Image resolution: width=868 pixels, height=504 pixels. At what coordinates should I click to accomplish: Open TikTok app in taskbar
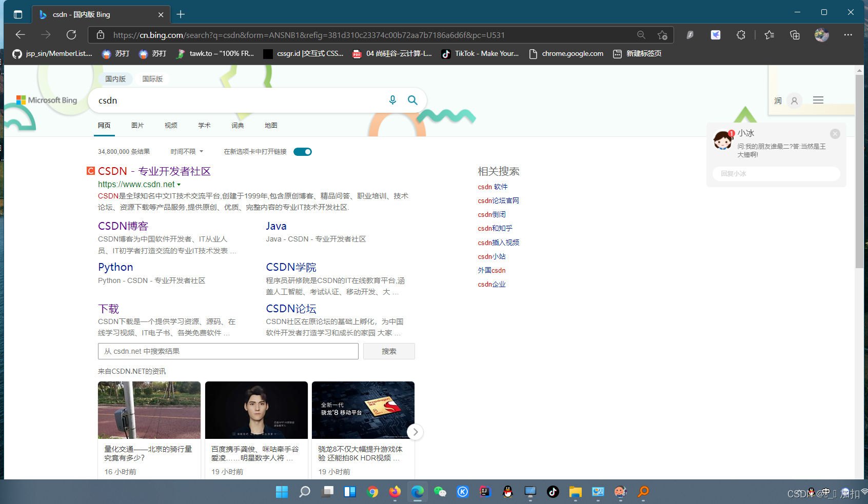553,492
